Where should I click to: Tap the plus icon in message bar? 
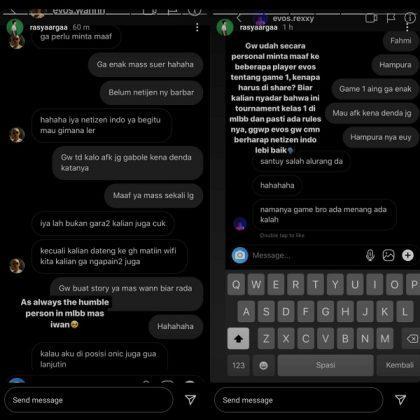click(408, 255)
